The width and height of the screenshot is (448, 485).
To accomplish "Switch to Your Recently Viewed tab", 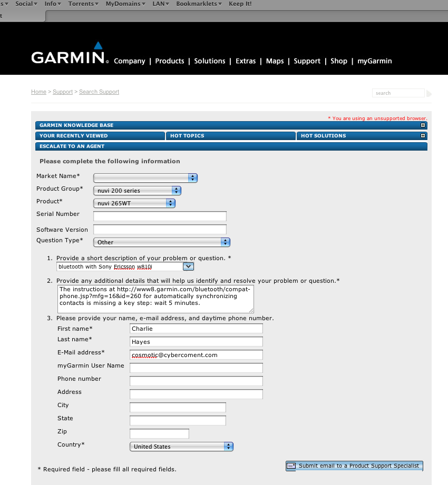I will click(x=100, y=136).
